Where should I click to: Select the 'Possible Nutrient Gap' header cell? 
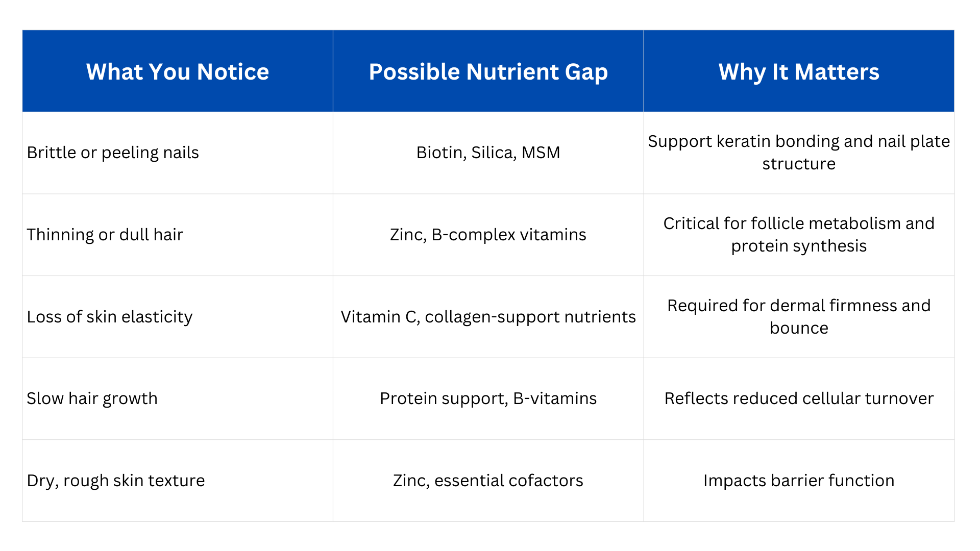coord(488,71)
